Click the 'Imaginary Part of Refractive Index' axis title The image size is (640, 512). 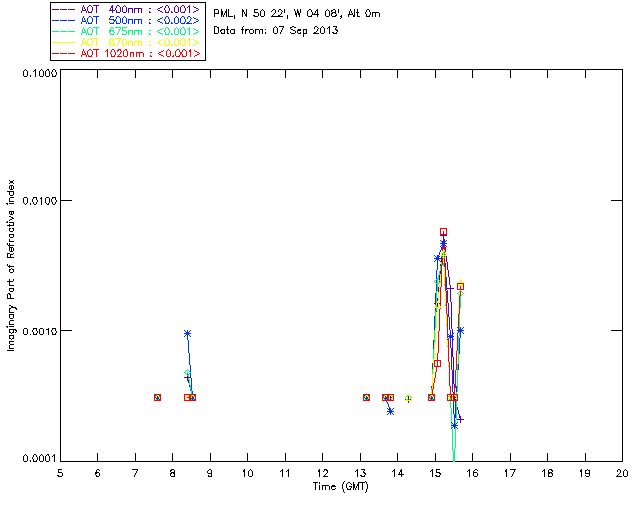point(11,265)
